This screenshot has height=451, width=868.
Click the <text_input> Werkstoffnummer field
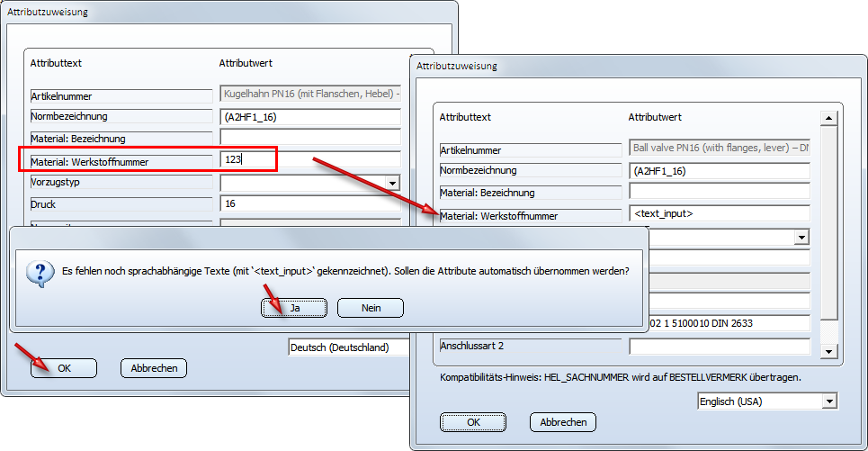point(719,213)
